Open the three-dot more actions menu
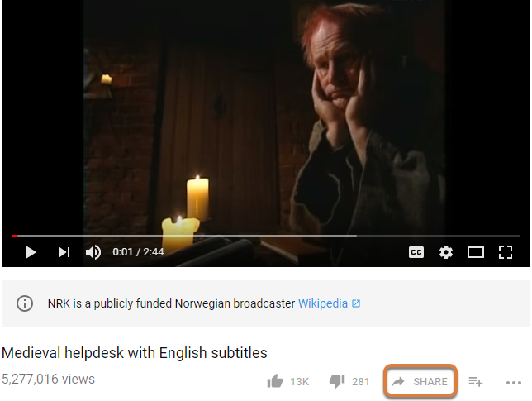Viewport: 532px width, 401px height. [513, 383]
